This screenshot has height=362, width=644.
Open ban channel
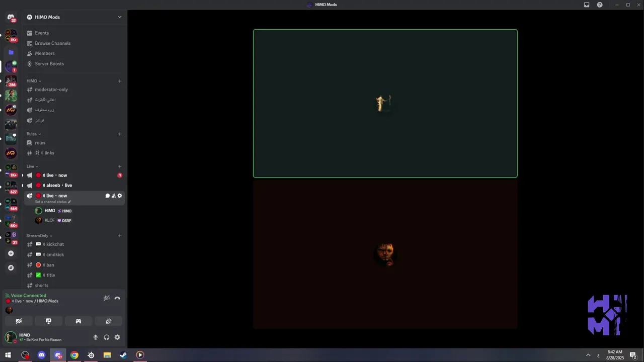(x=74, y=265)
